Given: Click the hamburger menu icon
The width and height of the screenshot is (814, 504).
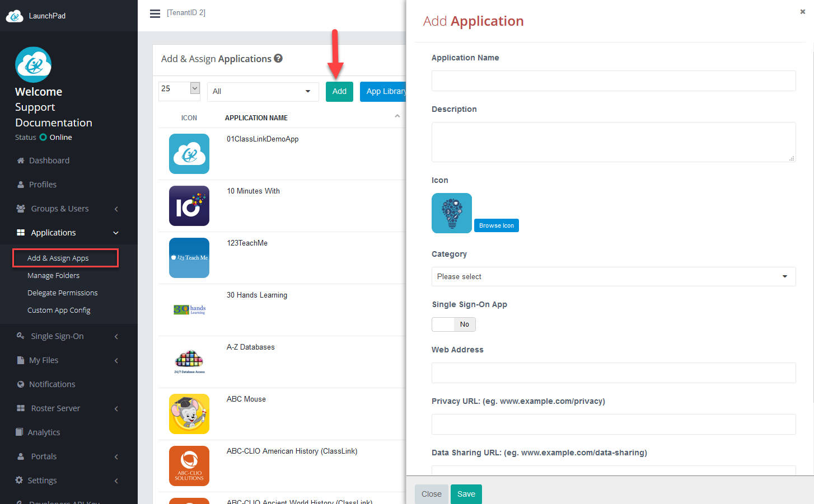Looking at the screenshot, I should click(155, 13).
